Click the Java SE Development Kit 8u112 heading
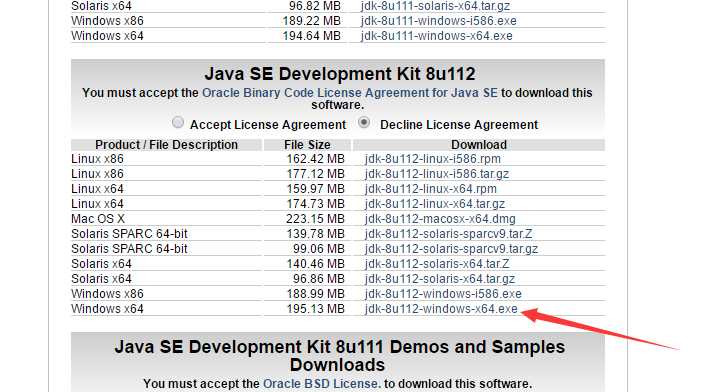This screenshot has height=392, width=711. 340,74
